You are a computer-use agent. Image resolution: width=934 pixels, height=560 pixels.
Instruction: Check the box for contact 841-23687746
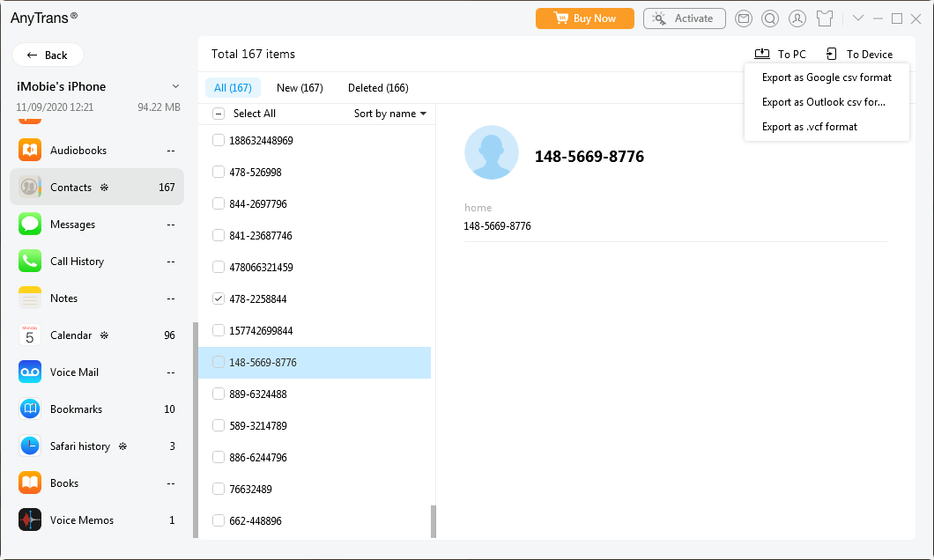point(219,235)
